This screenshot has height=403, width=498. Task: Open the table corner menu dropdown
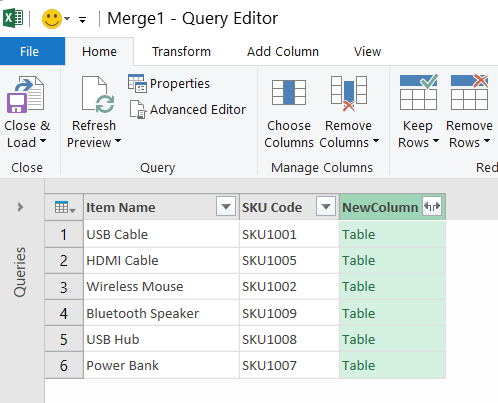pos(65,207)
